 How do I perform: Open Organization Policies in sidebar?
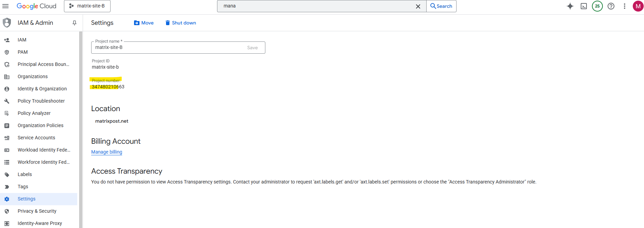point(39,125)
